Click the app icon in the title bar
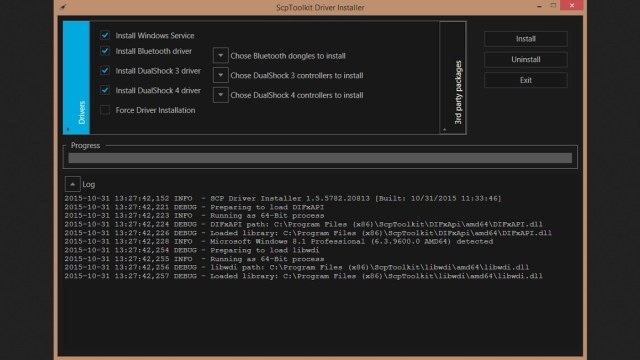Viewport: 640px width, 360px height. [63, 7]
